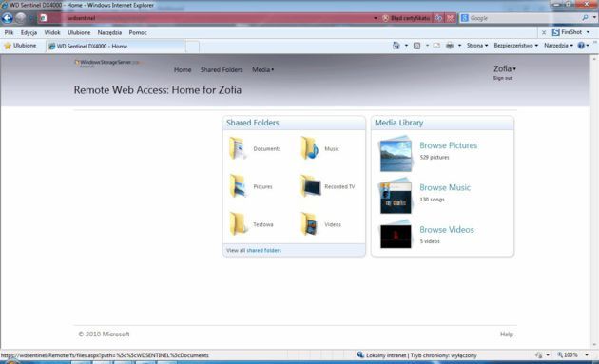Viewport: 599px width, 364px height.
Task: Expand the Narzędzia command bar dropdown
Action: 558,45
